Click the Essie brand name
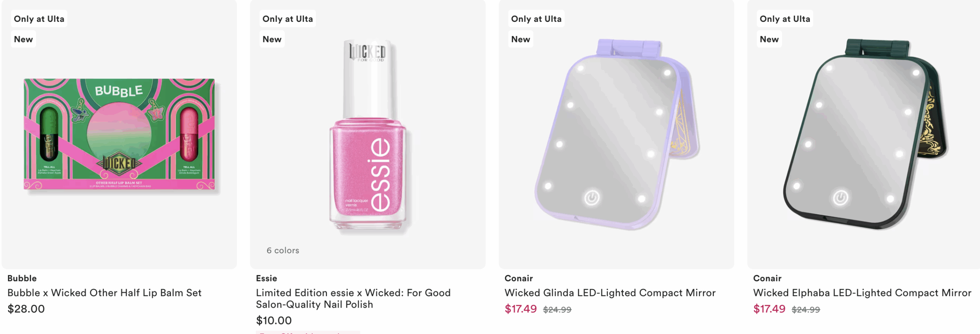 point(266,278)
